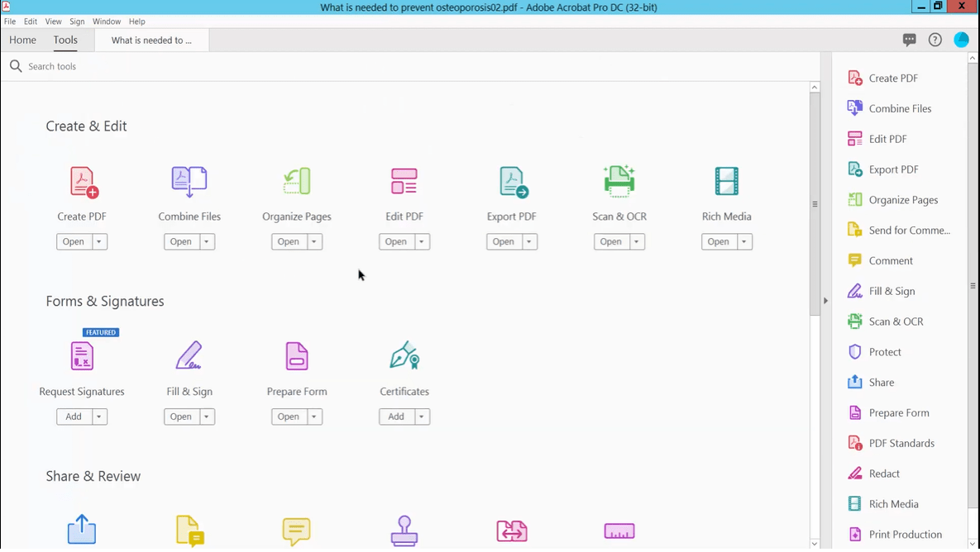This screenshot has width=980, height=552.
Task: Expand the Request Signatures Add dropdown arrow
Action: coord(98,416)
